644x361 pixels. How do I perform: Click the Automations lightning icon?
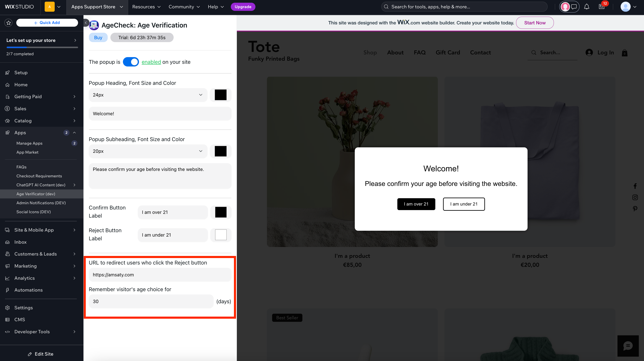coord(8,290)
